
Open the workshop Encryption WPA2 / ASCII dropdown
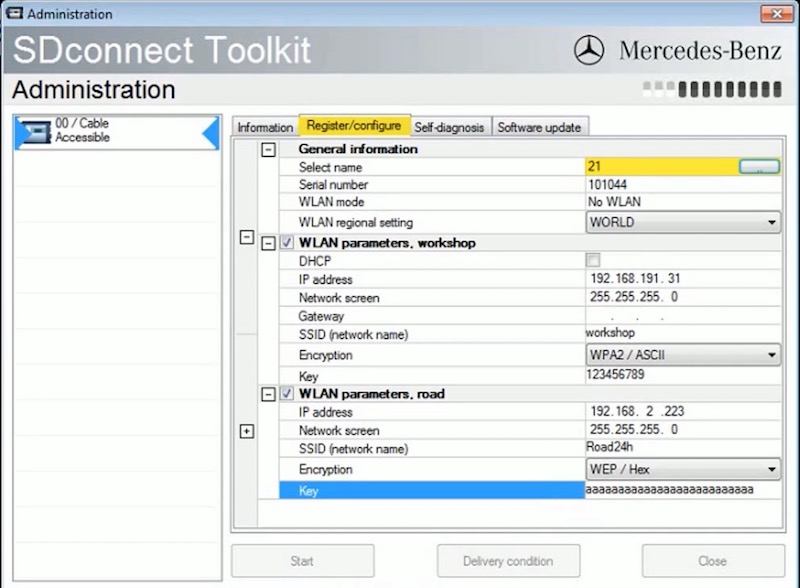771,355
